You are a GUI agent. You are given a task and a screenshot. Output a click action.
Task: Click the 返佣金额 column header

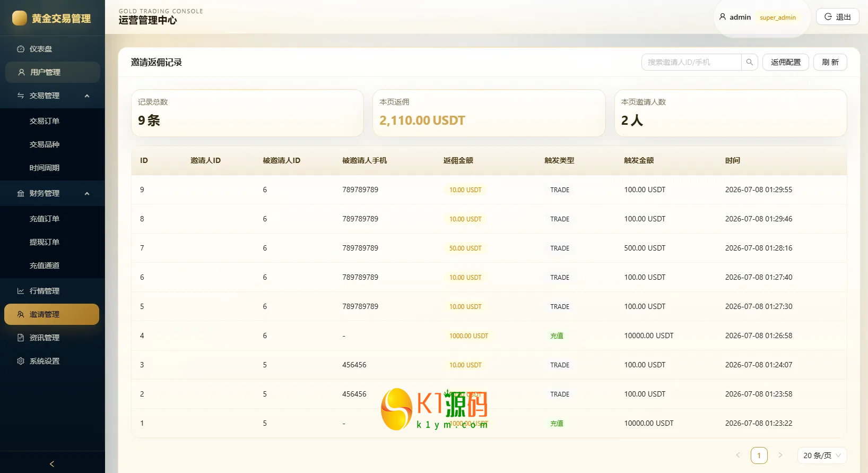(x=458, y=160)
